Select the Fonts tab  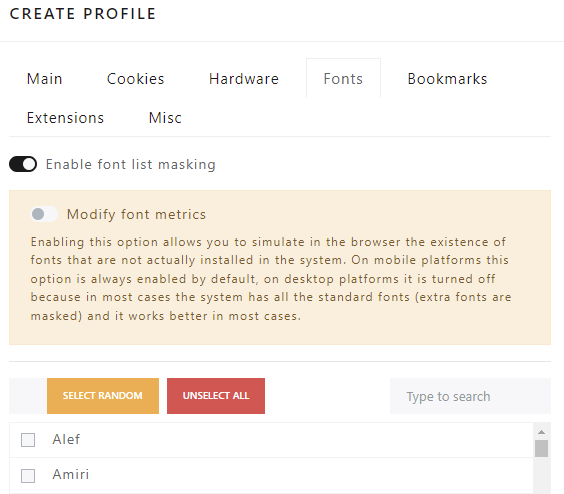click(x=343, y=79)
